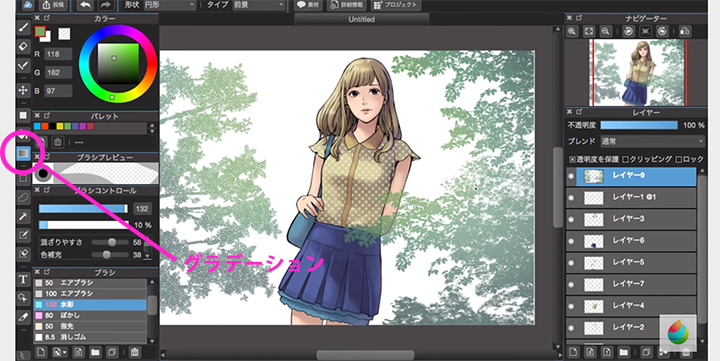Select the Fill rectangle tool

click(x=23, y=115)
